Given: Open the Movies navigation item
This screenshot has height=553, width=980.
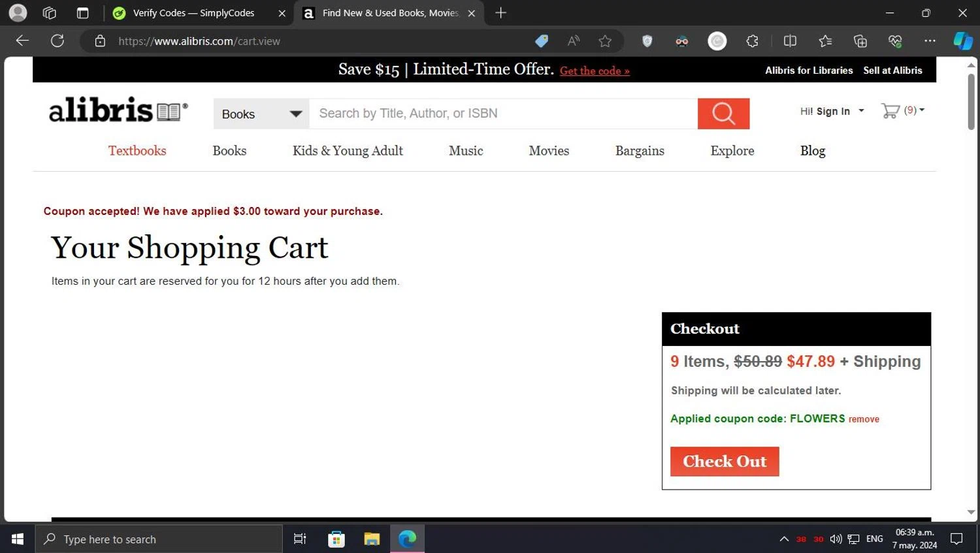Looking at the screenshot, I should coord(549,151).
